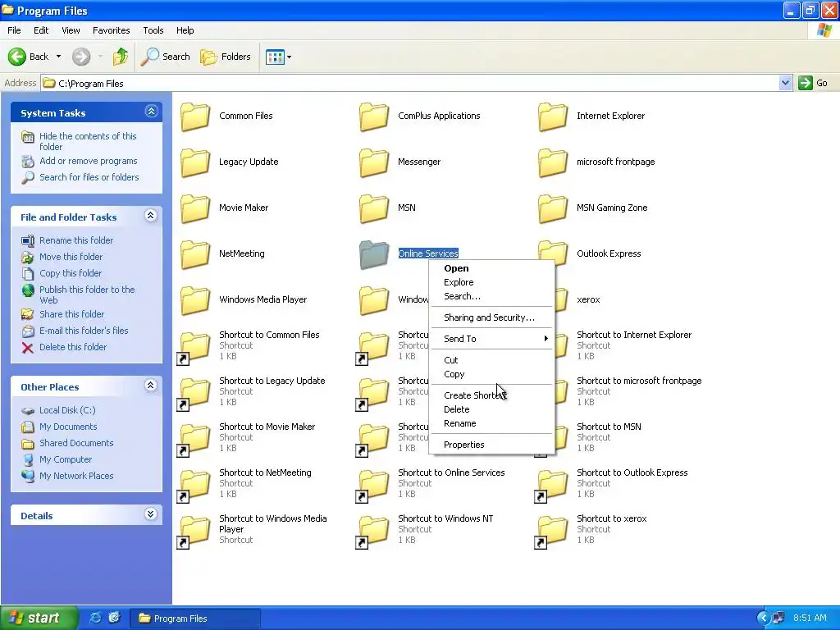The width and height of the screenshot is (840, 630).
Task: Expand the Details panel
Action: [x=151, y=514]
